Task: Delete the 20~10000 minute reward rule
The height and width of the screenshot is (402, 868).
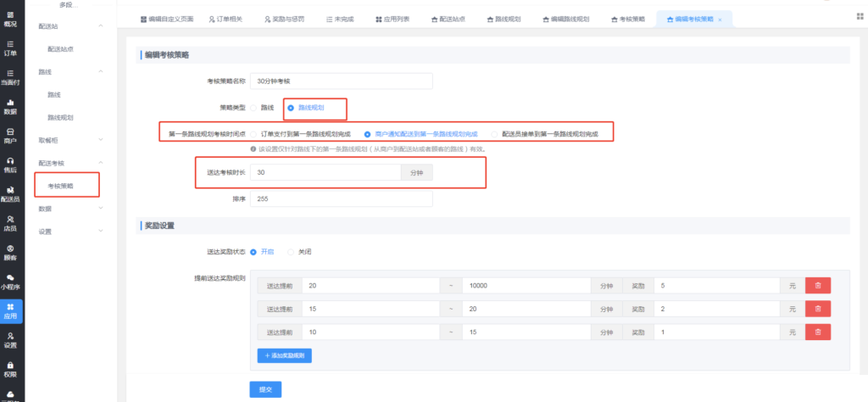Action: (818, 287)
